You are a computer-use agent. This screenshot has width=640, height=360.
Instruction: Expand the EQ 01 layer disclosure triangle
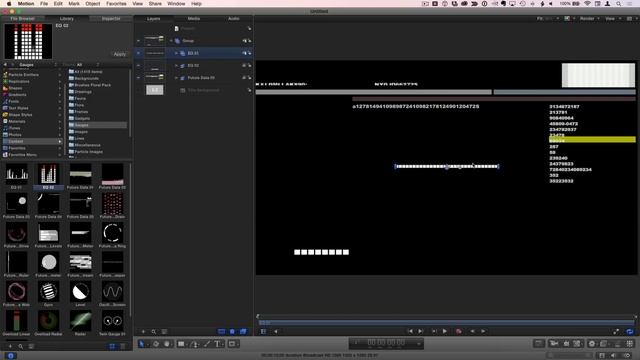tap(176, 53)
